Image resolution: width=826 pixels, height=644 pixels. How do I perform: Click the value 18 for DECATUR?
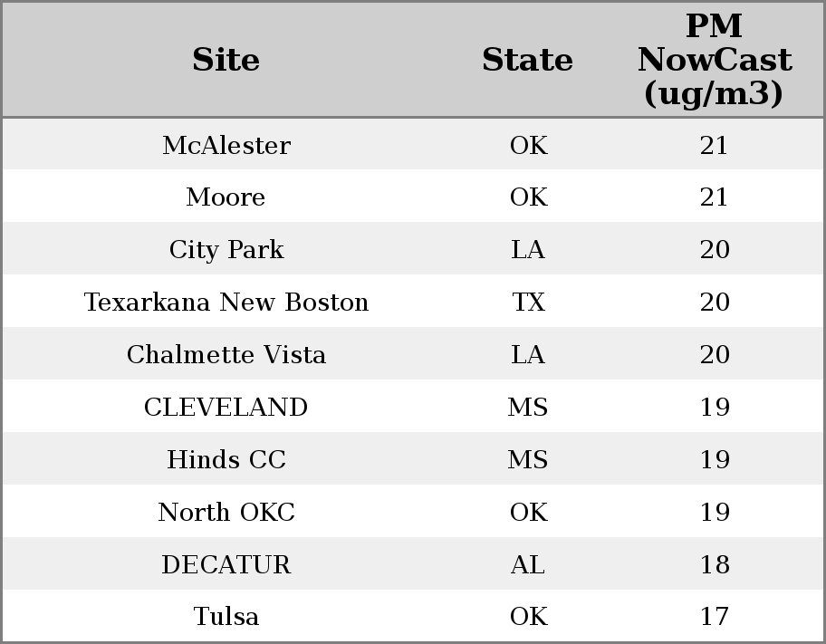click(715, 564)
